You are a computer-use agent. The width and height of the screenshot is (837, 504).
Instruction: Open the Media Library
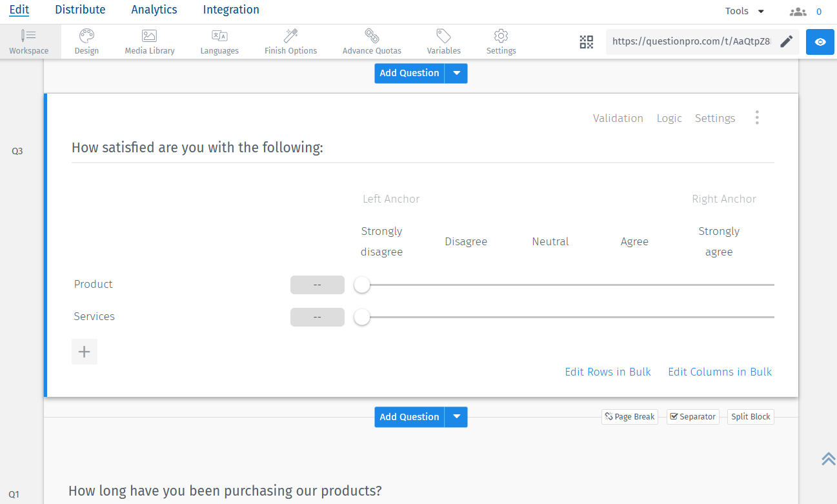pos(149,41)
